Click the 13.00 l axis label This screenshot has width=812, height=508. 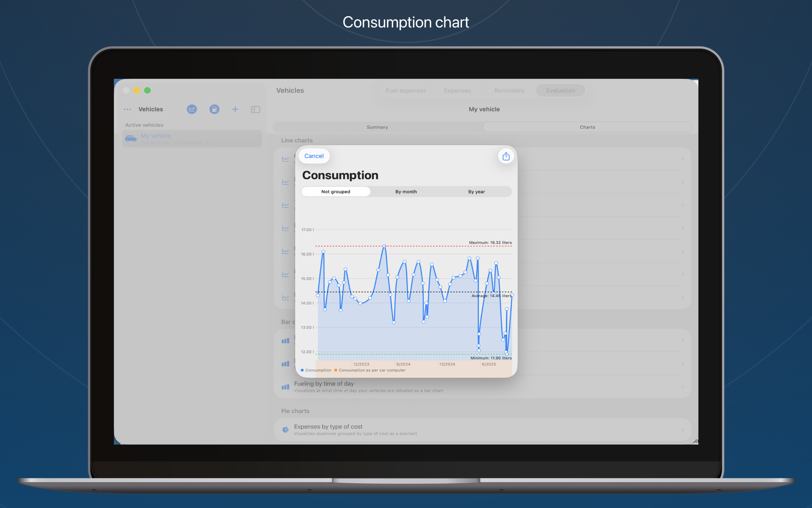(308, 328)
